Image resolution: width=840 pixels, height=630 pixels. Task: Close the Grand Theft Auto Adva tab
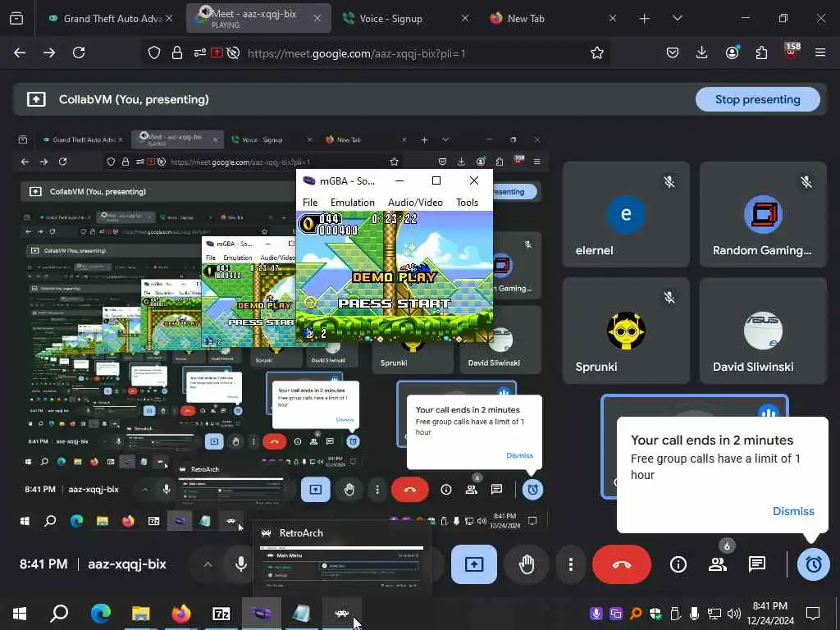pos(169,18)
